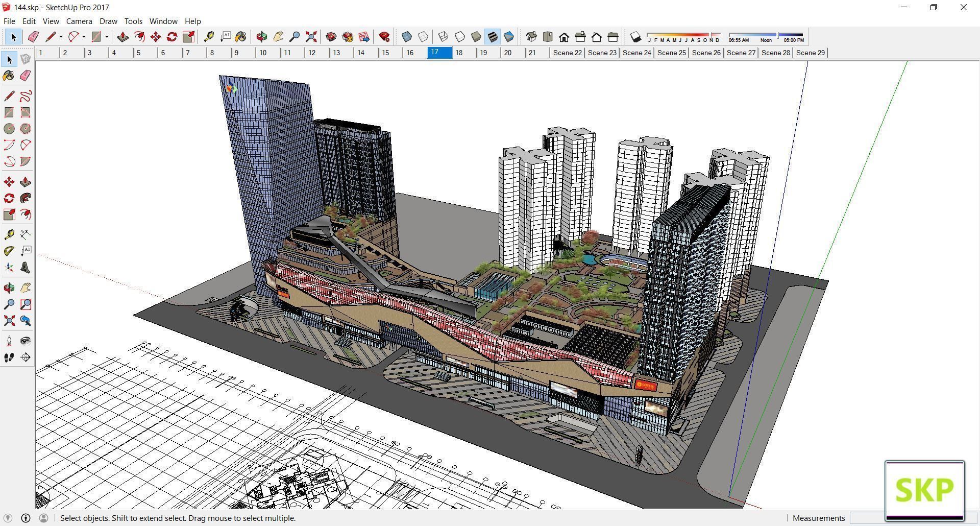Select the Polygon tool in left panel

[26, 129]
